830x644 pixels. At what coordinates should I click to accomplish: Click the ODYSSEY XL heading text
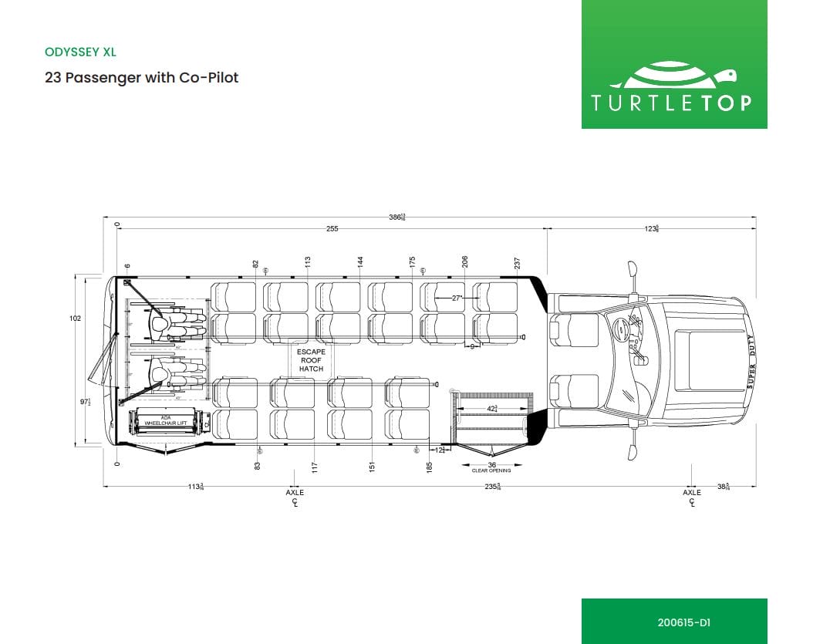tap(81, 52)
